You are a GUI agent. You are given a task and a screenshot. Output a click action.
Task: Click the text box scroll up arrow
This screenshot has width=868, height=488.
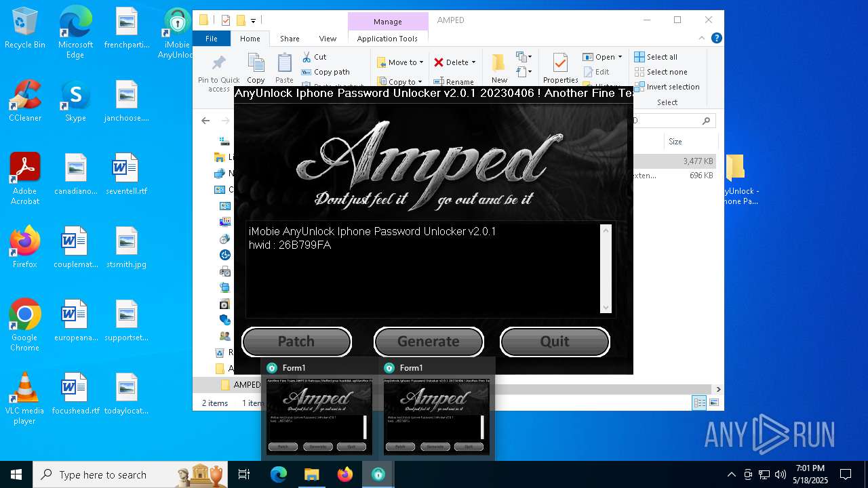606,231
